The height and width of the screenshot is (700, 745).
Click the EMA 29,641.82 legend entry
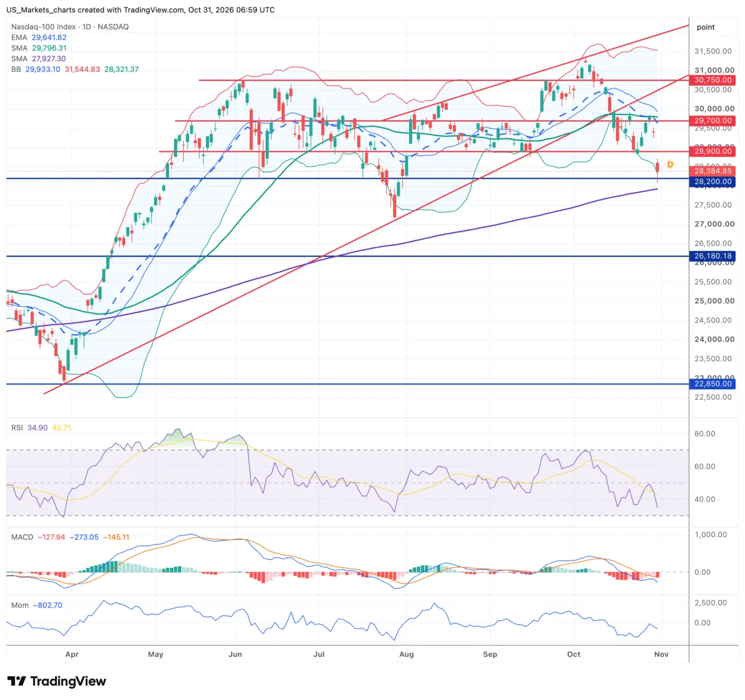click(x=39, y=37)
